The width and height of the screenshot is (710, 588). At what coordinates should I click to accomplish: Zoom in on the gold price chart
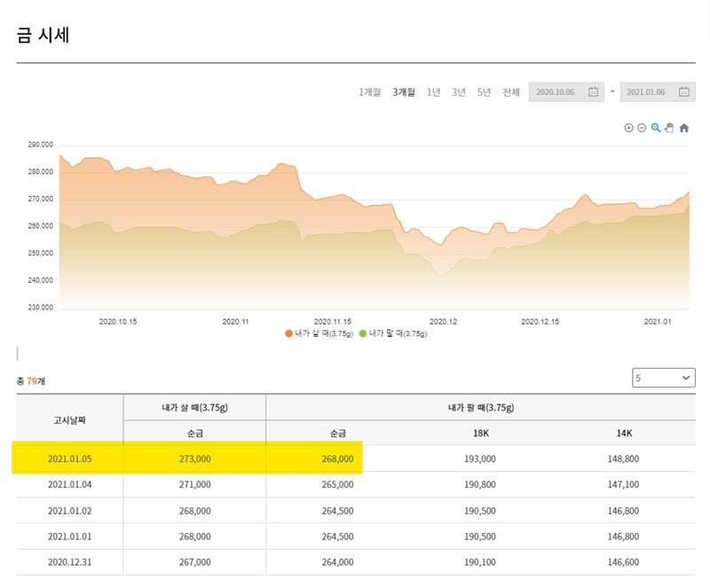(x=628, y=128)
